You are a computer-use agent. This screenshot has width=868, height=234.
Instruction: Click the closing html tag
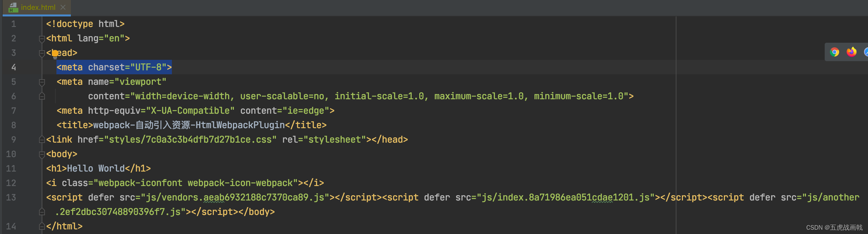coord(64,226)
